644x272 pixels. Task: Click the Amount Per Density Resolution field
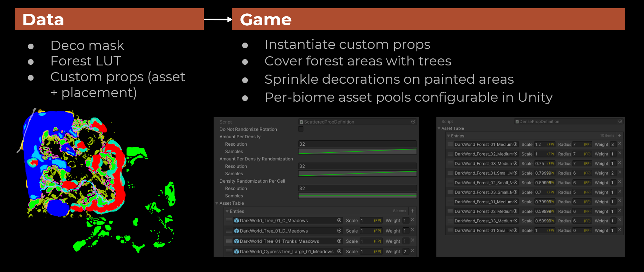[357, 144]
